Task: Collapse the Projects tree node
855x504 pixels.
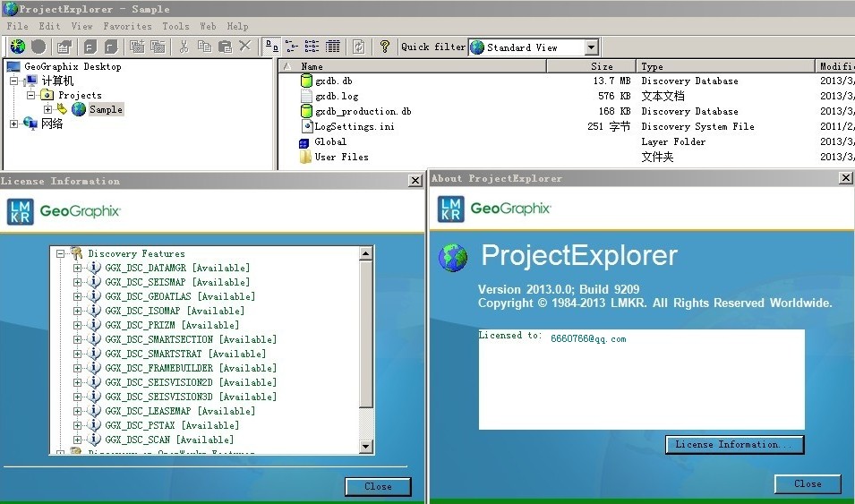Action: coord(31,95)
